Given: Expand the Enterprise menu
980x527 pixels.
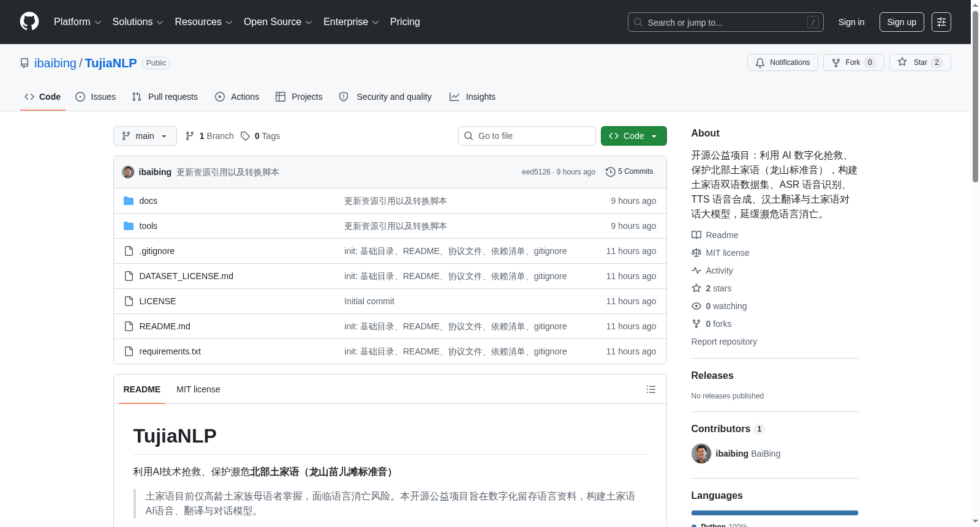Looking at the screenshot, I should click(x=351, y=22).
